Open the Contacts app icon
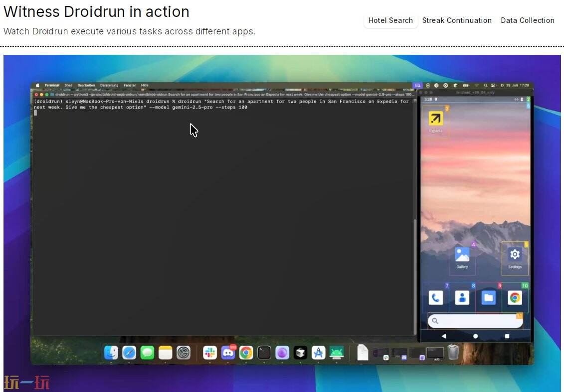 point(462,298)
